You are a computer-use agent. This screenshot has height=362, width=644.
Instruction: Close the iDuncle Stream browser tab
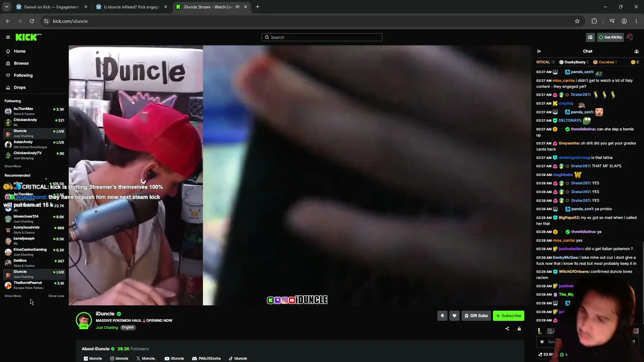[x=246, y=7]
